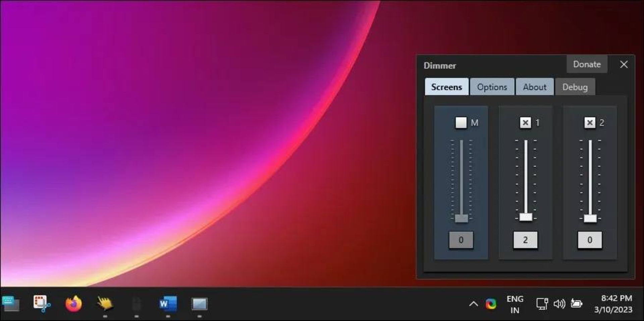This screenshot has height=321, width=644.
Task: Click the Donate button
Action: click(x=587, y=64)
